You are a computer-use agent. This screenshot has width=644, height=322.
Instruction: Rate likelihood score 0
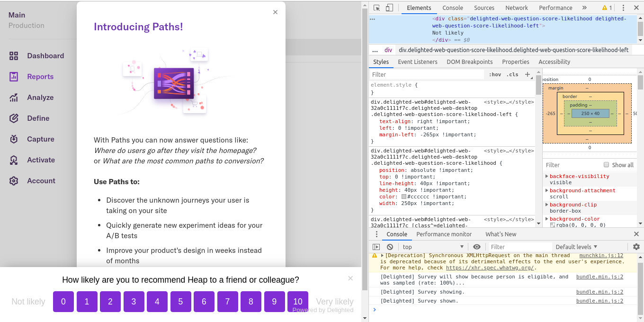coord(63,302)
